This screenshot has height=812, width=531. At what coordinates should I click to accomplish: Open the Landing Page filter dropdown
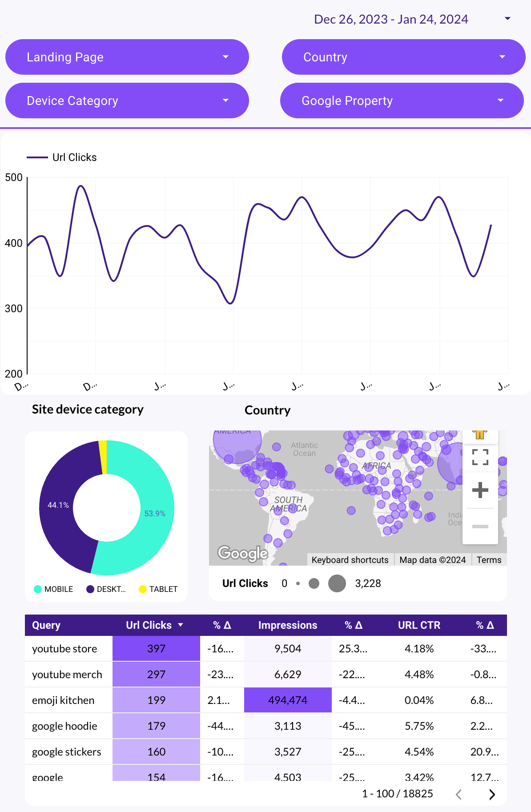pyautogui.click(x=127, y=57)
